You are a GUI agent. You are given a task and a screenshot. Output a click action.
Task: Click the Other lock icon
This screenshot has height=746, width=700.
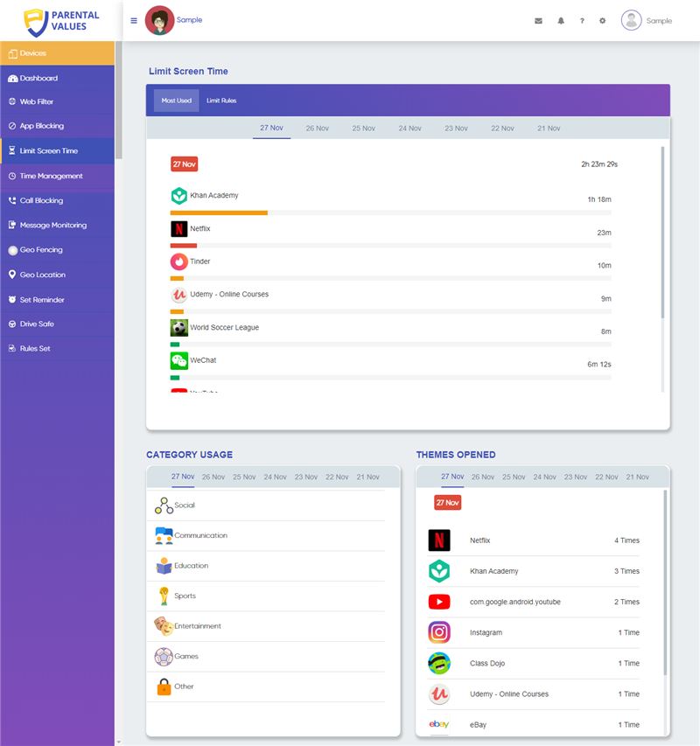pyautogui.click(x=164, y=687)
